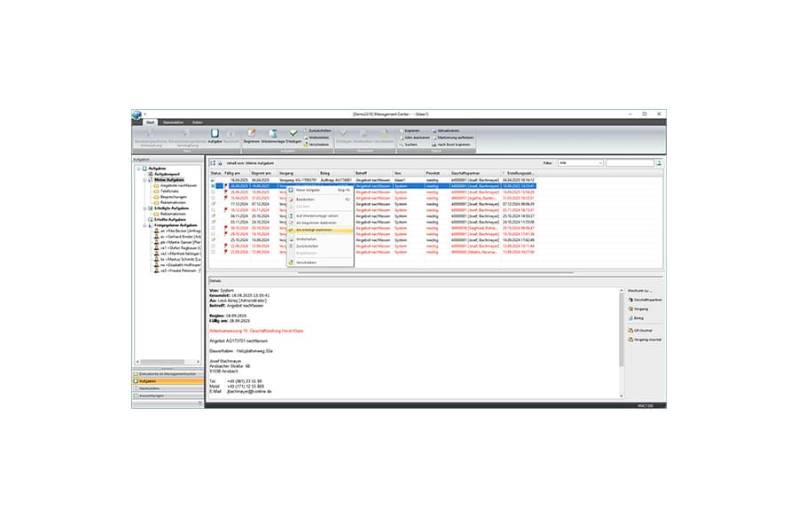Click the Suchen icon in the ribbon
The height and width of the screenshot is (532, 798).
[408, 144]
